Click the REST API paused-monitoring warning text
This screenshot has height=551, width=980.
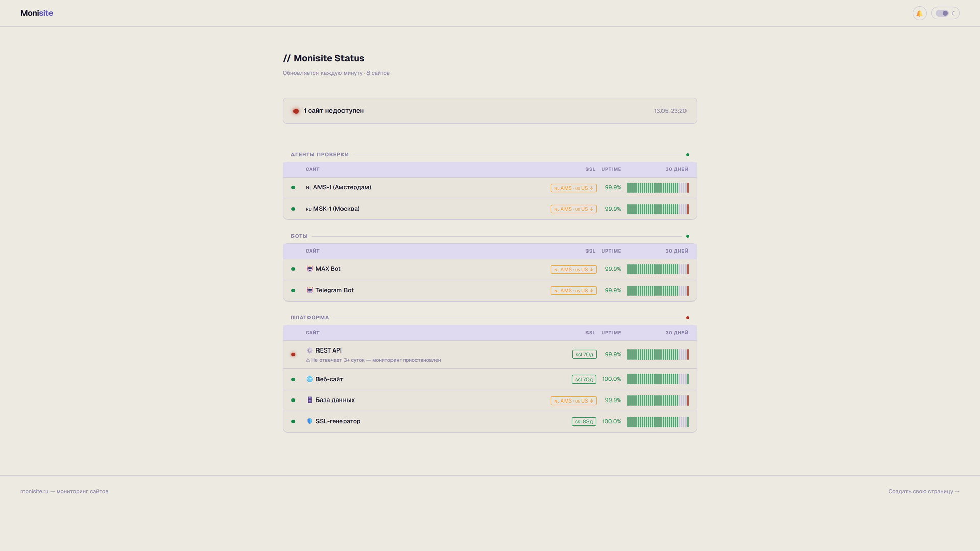(374, 360)
